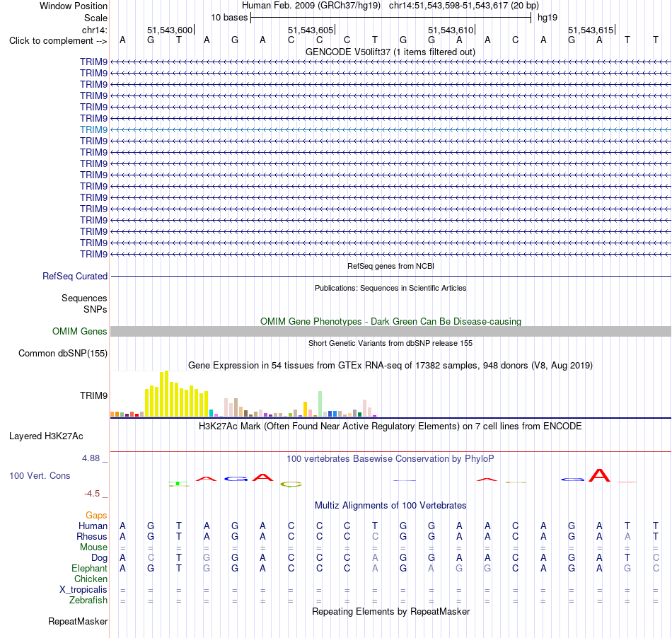Screen dimensions: 672x638
Task: Click the highlighted light-blue TRIM9 transcript label
Action: click(x=93, y=129)
